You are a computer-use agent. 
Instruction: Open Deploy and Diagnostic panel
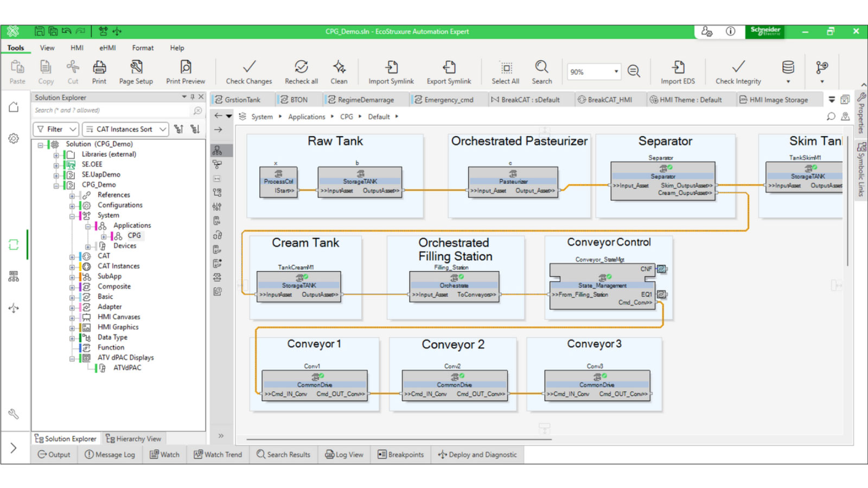click(478, 454)
